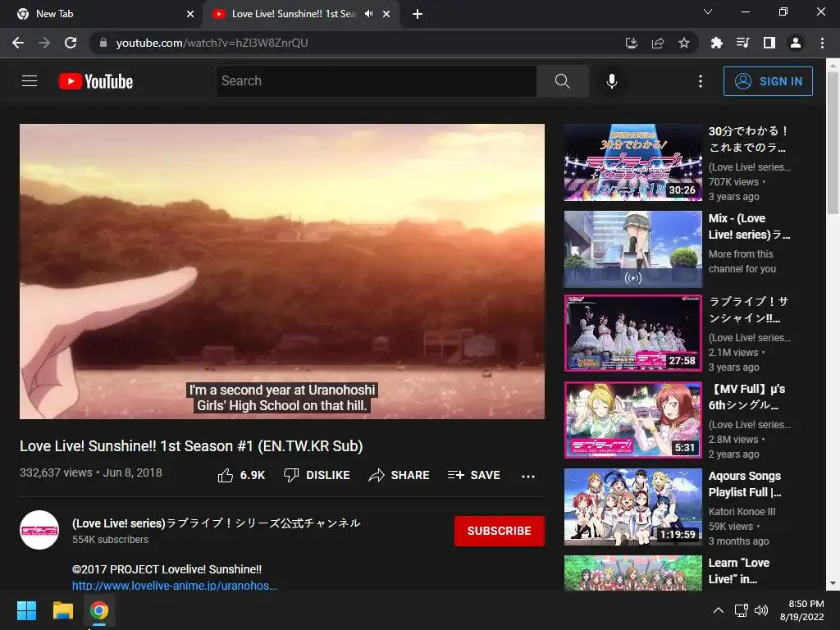This screenshot has width=840, height=630.
Task: Open the 27:58 live concert thumbnail
Action: [633, 333]
